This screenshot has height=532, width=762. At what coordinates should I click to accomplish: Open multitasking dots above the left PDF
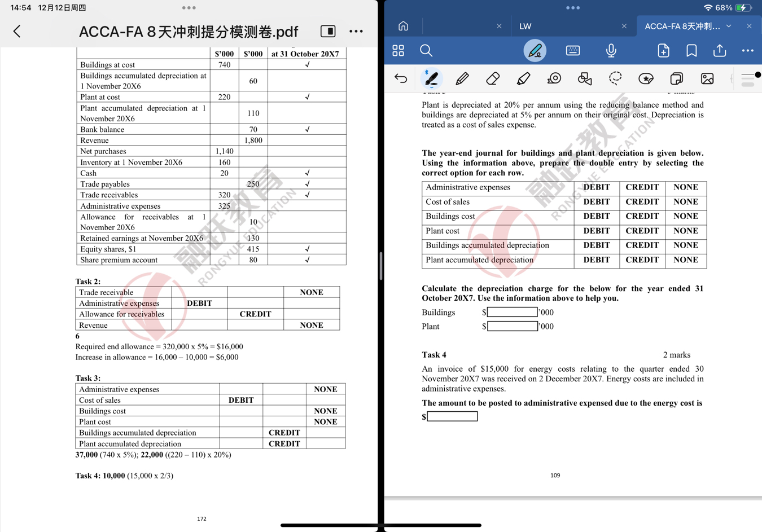(x=189, y=8)
